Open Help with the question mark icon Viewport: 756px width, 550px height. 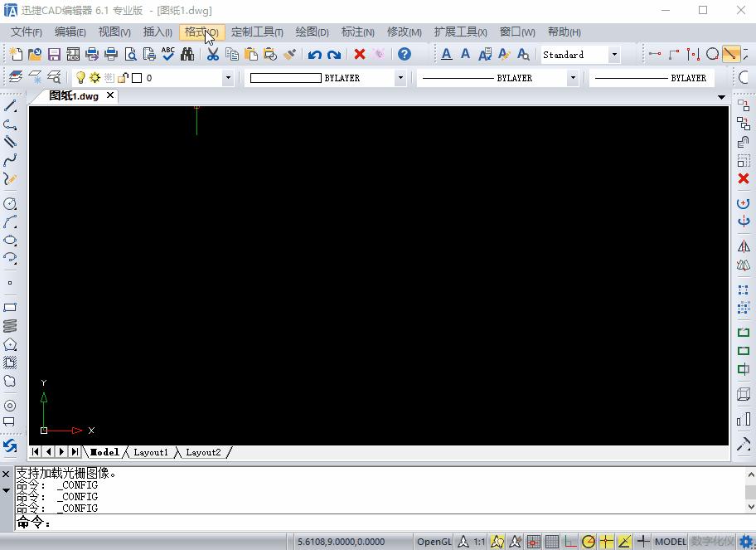[x=404, y=55]
